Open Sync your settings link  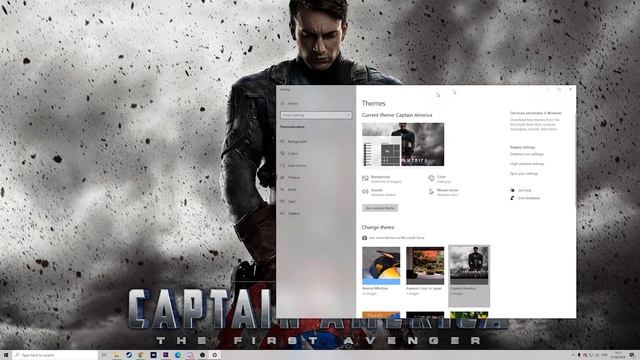point(524,174)
